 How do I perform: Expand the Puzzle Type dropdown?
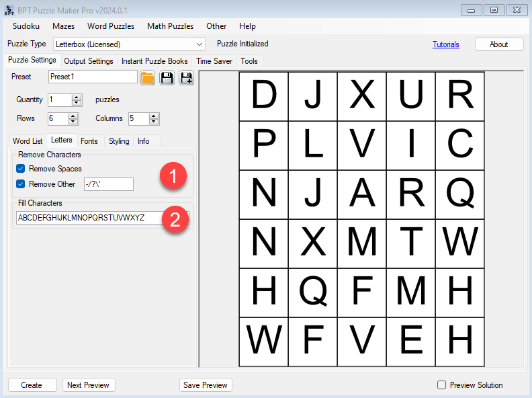(x=199, y=44)
